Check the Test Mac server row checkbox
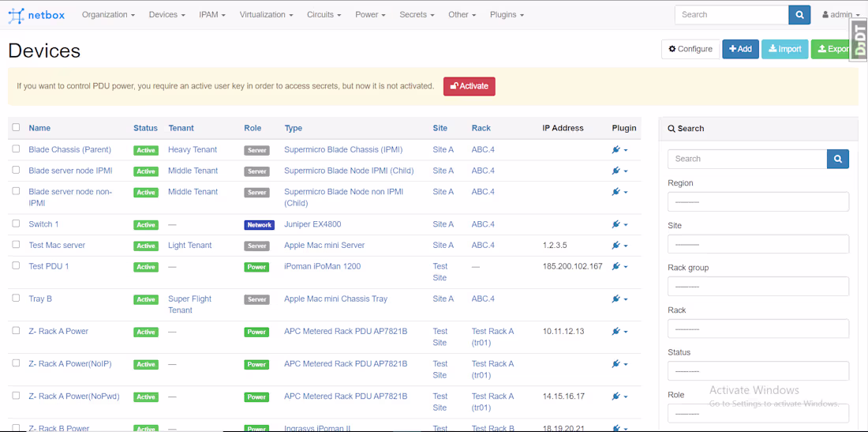Screen dimensions: 868x432 point(16,245)
